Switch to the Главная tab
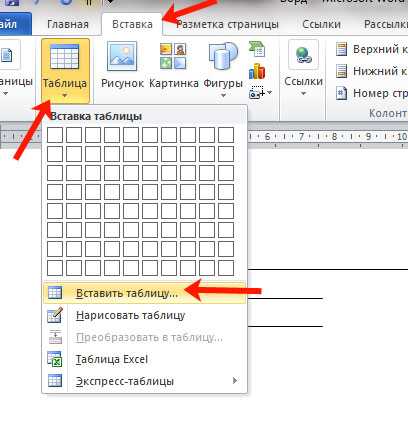Viewport: 408px width, 421px height. [68, 24]
